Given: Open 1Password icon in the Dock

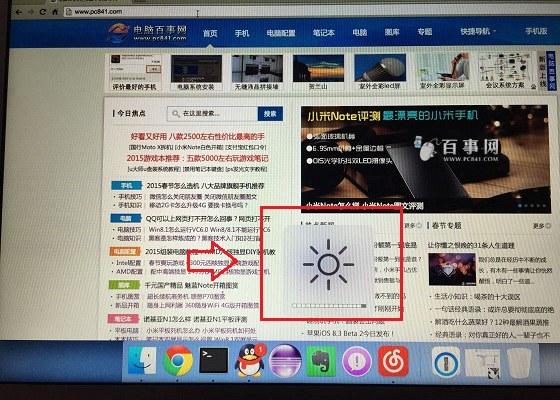Looking at the screenshot, I should tap(445, 362).
